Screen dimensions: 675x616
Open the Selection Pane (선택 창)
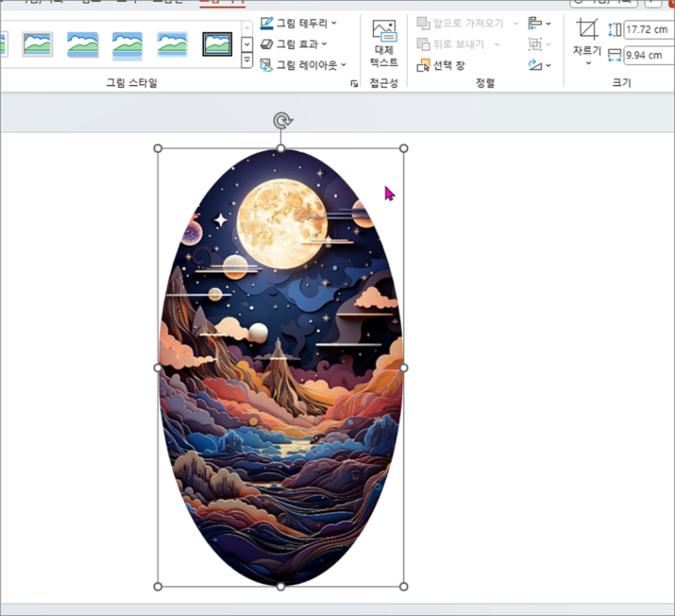click(x=441, y=65)
